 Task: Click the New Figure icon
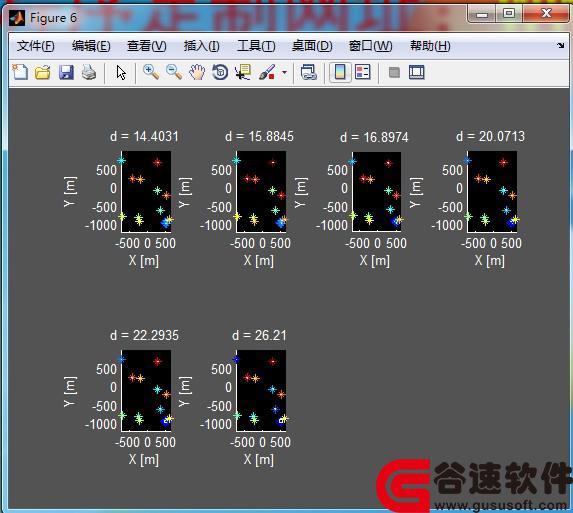pos(20,72)
